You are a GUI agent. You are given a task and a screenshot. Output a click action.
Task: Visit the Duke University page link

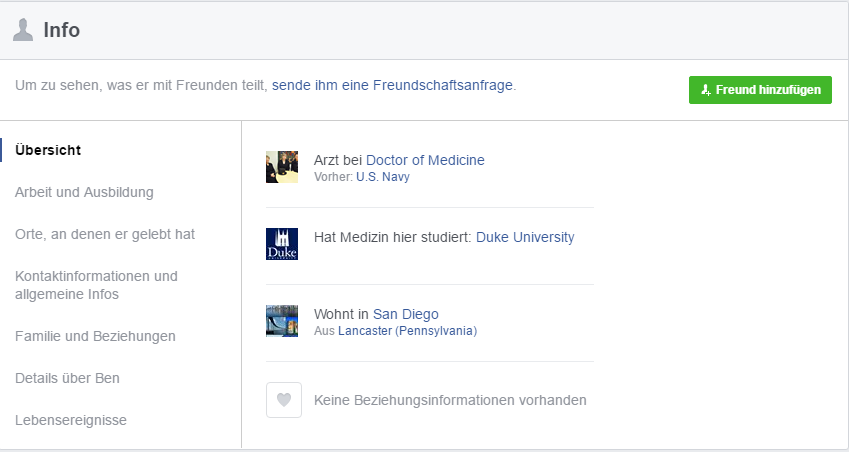(x=525, y=237)
